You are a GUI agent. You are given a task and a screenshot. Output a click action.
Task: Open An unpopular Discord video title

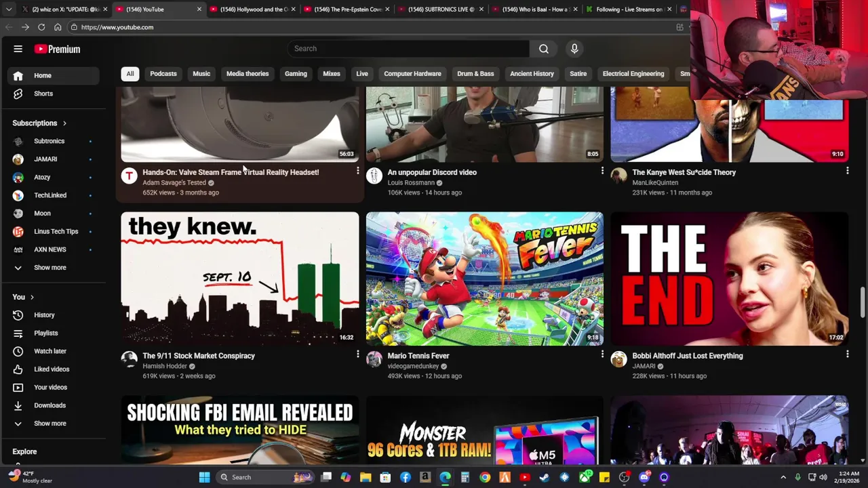coord(432,172)
